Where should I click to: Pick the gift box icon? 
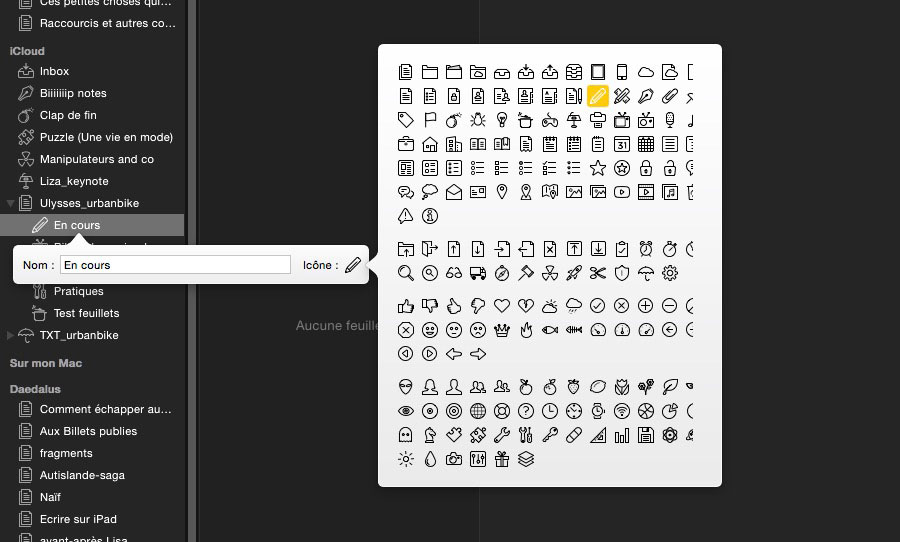click(x=501, y=459)
